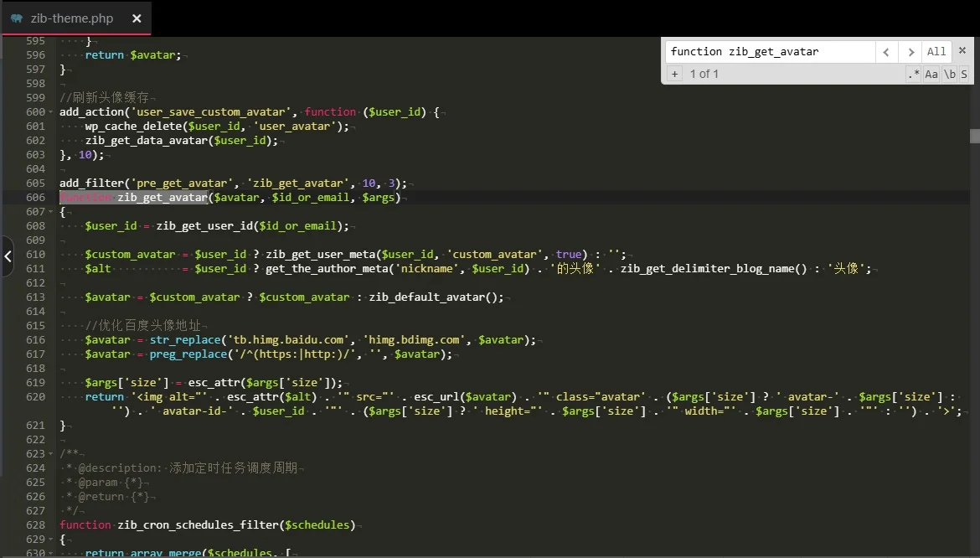Click 'esc_url($avatar)' on line 620
Viewport: 980px width, 558px height.
point(465,397)
